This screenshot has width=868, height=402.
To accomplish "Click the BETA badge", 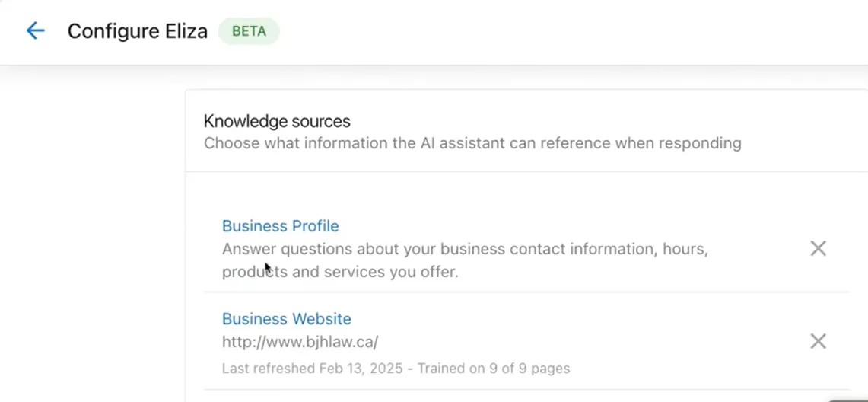I will pyautogui.click(x=249, y=31).
